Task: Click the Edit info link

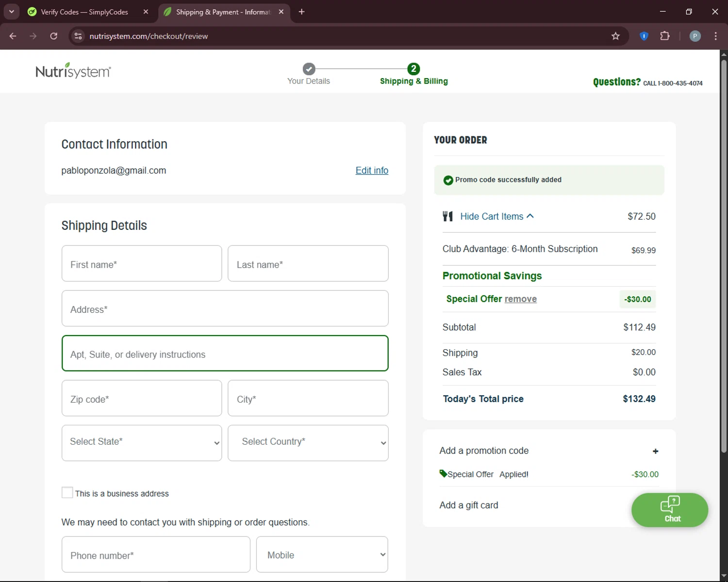Action: pos(372,170)
